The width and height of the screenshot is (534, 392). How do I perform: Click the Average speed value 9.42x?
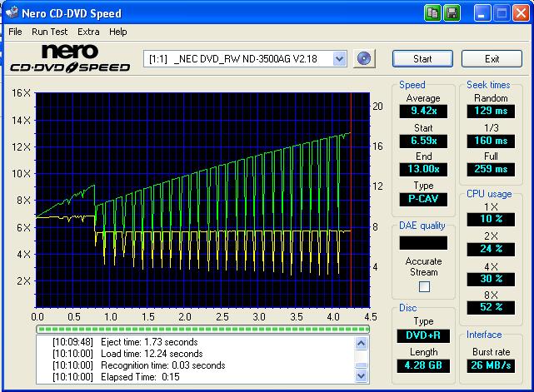(423, 111)
